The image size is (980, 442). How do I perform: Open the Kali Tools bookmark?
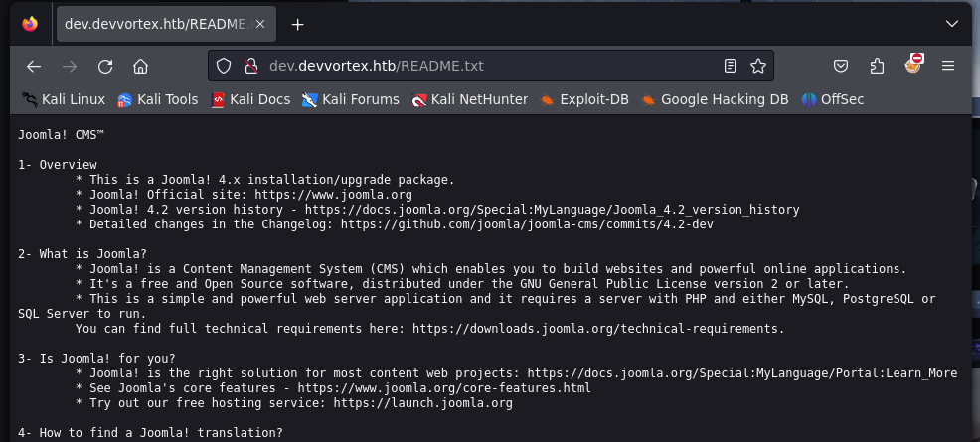(x=158, y=99)
